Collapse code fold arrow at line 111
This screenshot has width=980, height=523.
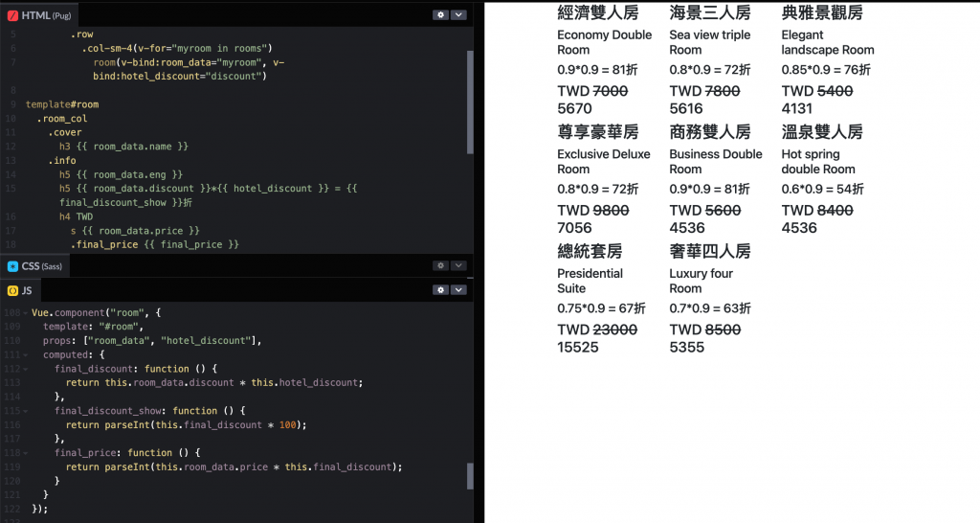coord(26,354)
